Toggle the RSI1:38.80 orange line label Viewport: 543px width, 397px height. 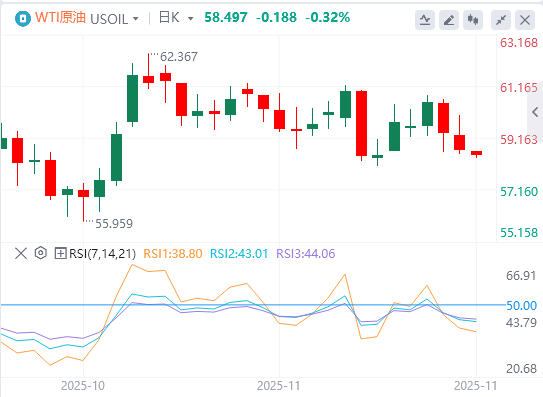coord(172,254)
